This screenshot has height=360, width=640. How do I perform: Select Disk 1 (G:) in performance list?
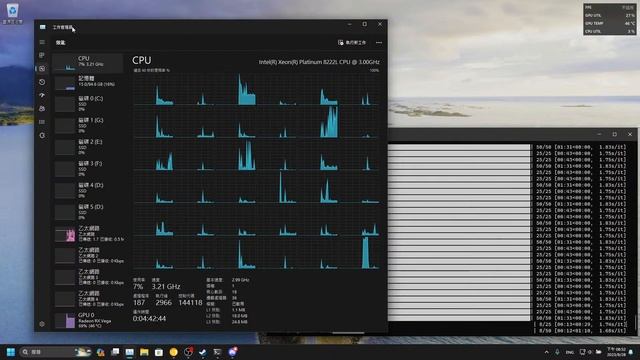pos(88,125)
